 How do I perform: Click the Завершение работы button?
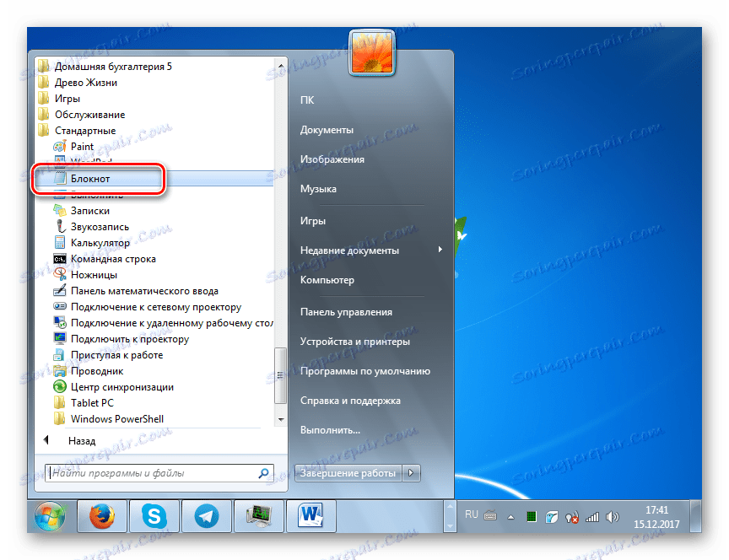point(348,473)
